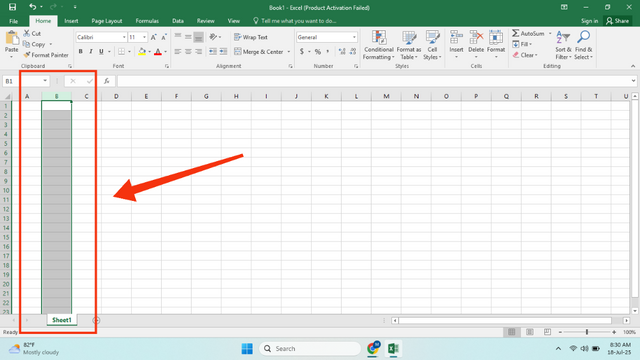This screenshot has height=360, width=640.
Task: Undo the last action
Action: tap(33, 7)
